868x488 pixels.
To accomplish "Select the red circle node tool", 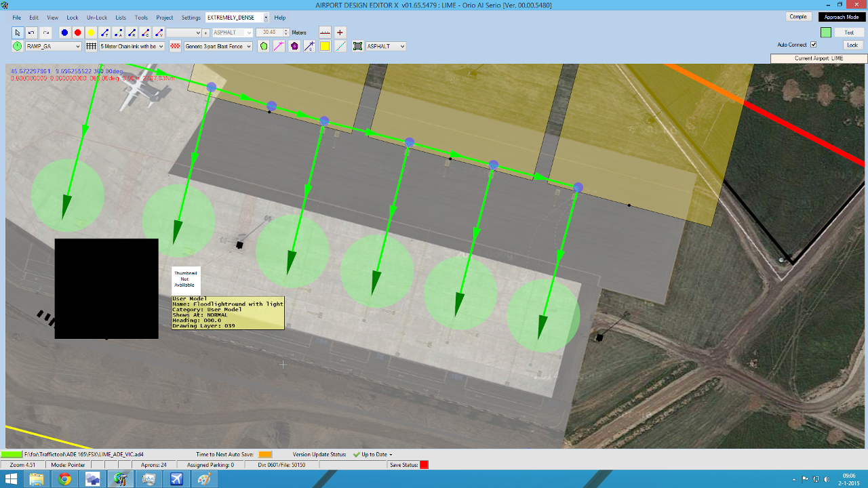I will (x=77, y=33).
